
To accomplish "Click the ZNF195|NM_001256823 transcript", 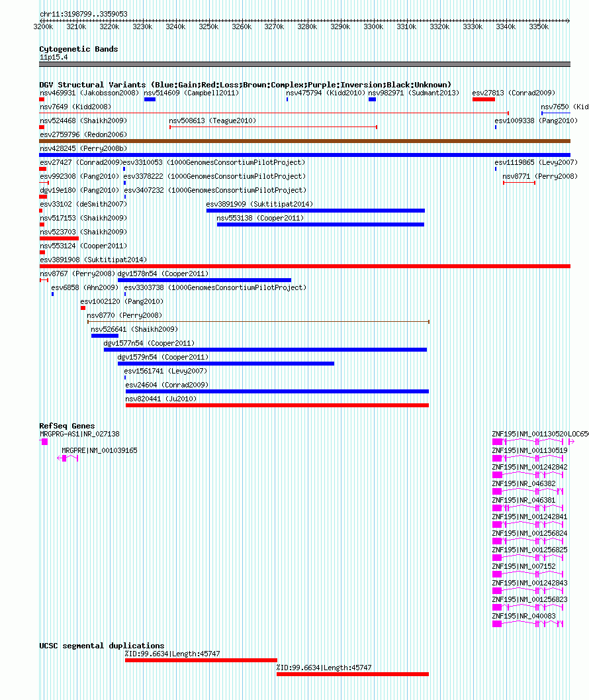I will click(527, 607).
